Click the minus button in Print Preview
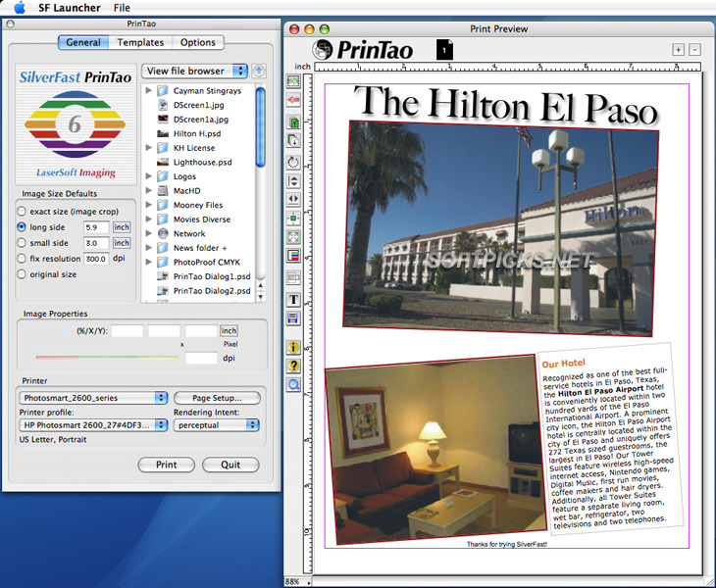 point(694,50)
